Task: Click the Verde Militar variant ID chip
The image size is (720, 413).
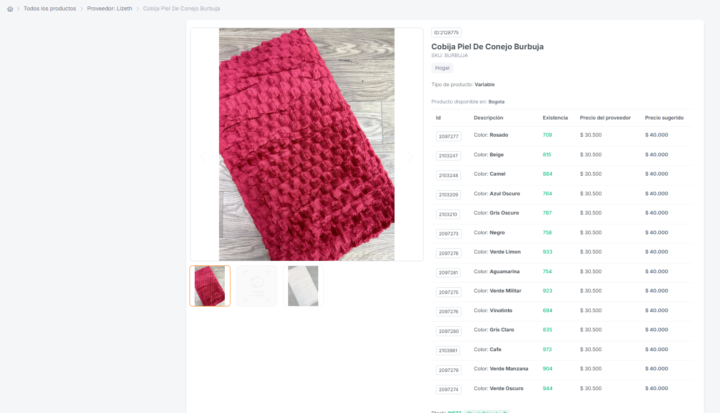Action: pos(448,292)
